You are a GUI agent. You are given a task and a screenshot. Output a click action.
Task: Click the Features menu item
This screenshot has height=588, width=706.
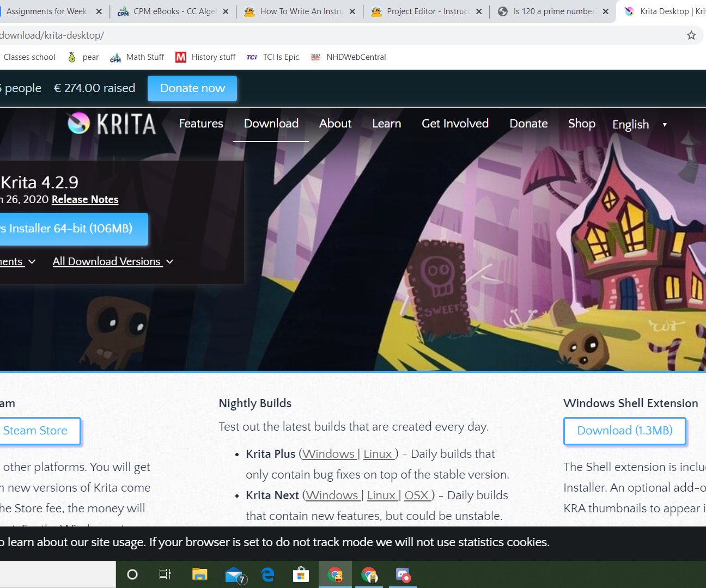[200, 124]
